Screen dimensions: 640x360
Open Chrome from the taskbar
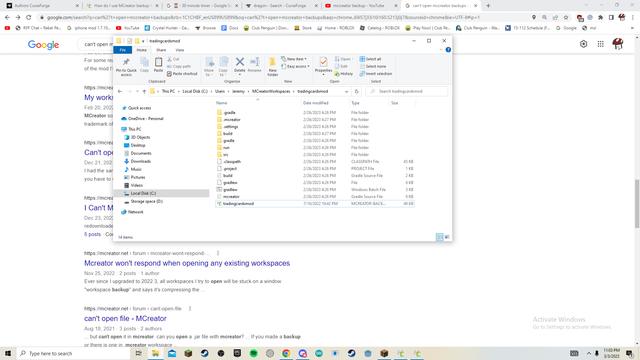[x=286, y=353]
